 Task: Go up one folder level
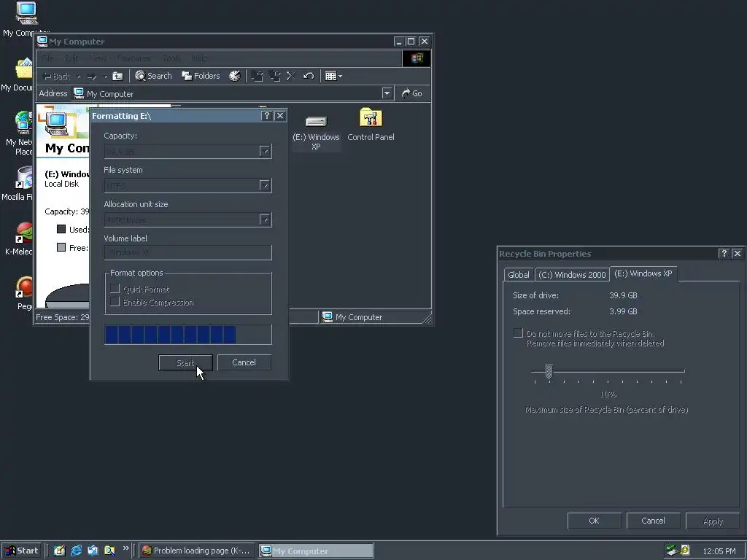coord(117,76)
